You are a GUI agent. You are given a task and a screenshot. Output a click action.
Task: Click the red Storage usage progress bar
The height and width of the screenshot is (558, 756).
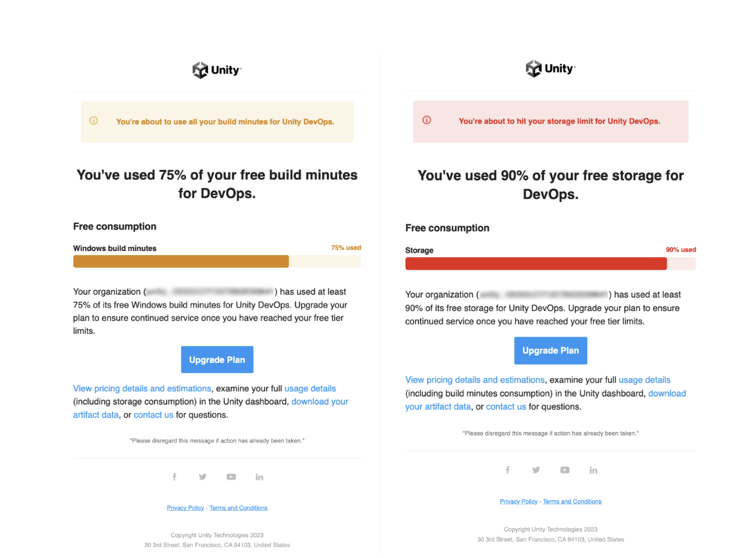tap(536, 264)
